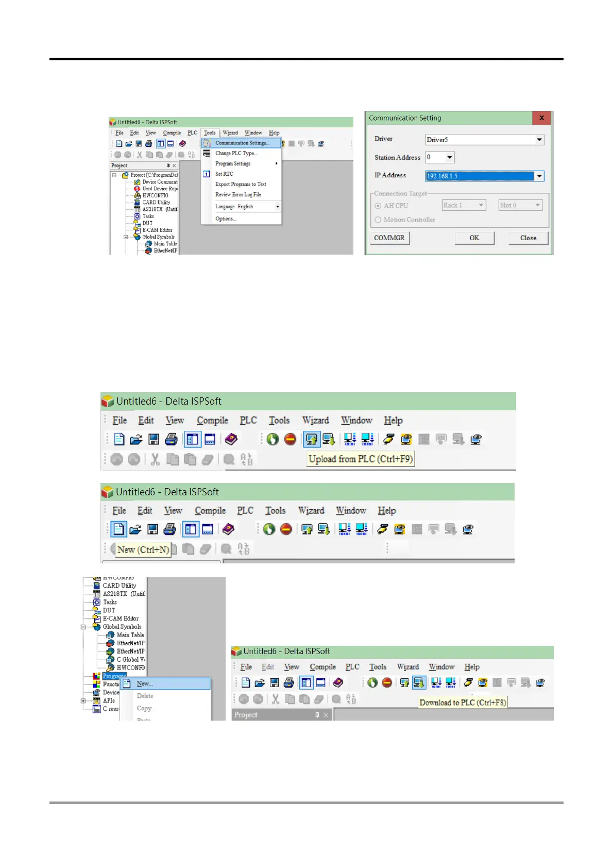Click OK in Communication Setting dialog

474,238
